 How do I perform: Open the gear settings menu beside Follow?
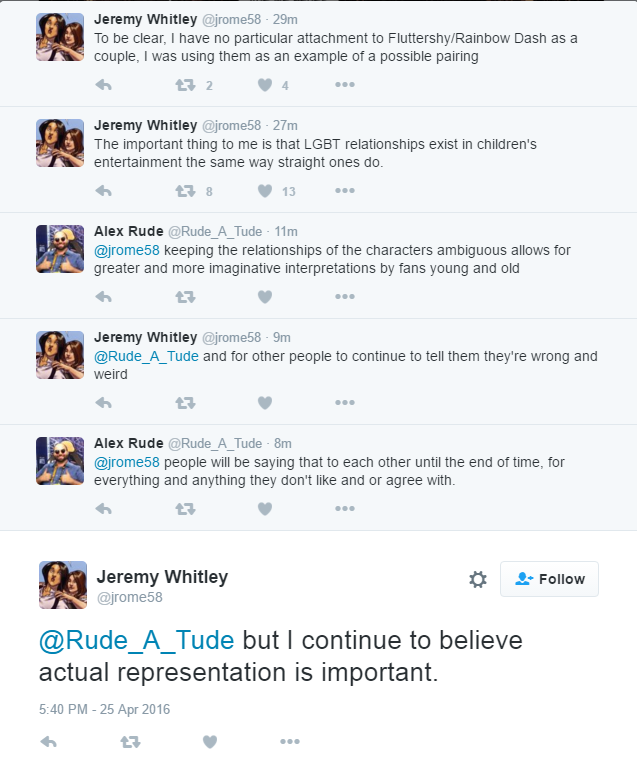click(478, 579)
